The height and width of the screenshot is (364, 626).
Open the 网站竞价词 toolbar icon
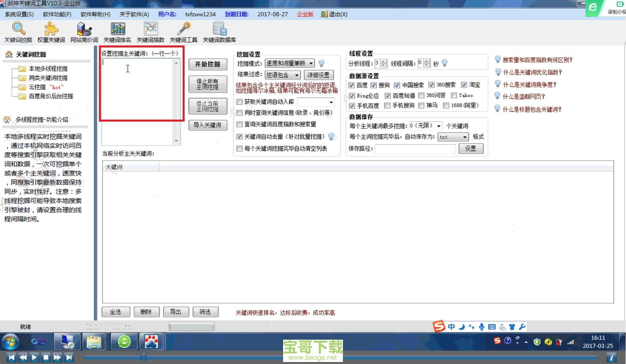click(x=84, y=32)
